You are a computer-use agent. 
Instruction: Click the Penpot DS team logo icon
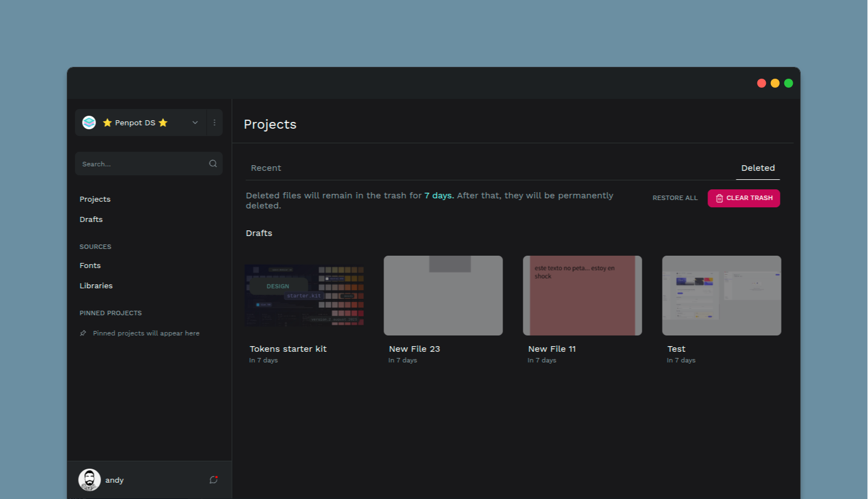tap(89, 123)
